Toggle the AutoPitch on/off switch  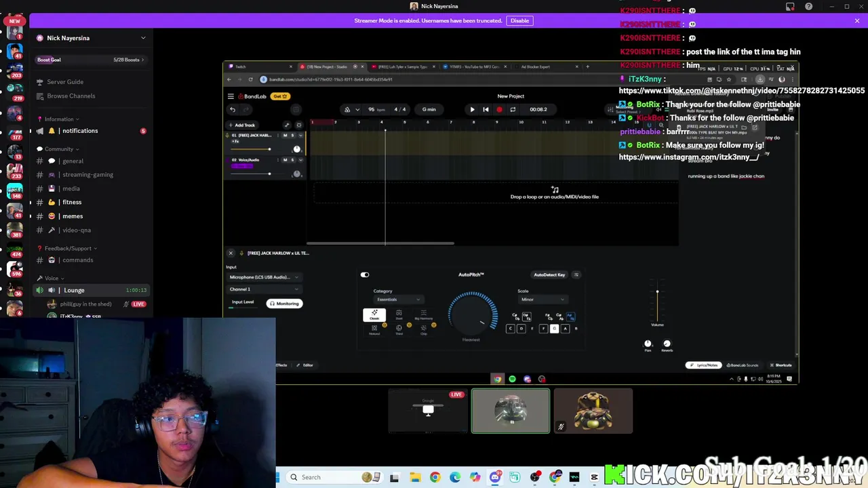[365, 274]
